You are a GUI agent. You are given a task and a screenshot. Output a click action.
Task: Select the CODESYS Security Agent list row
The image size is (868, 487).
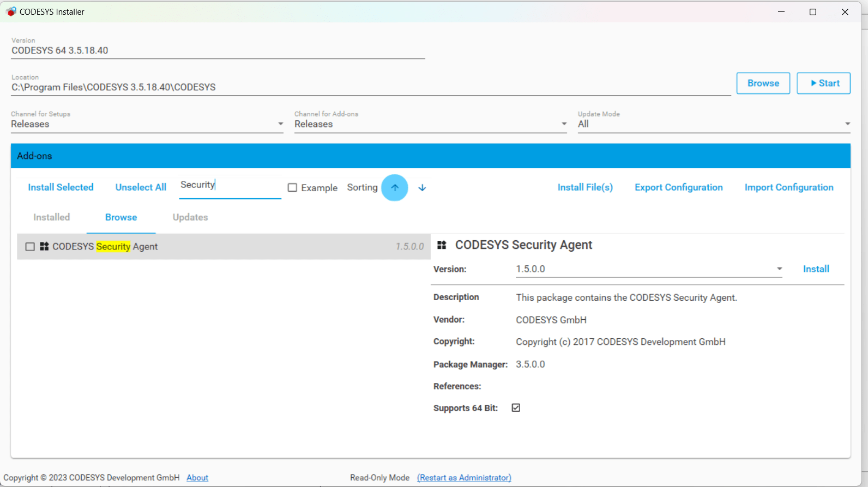pos(224,247)
